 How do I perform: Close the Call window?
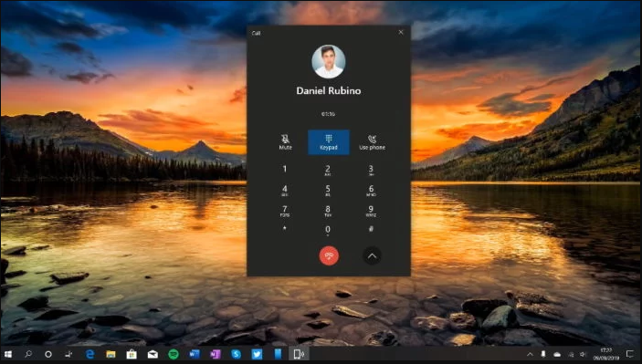pyautogui.click(x=401, y=32)
